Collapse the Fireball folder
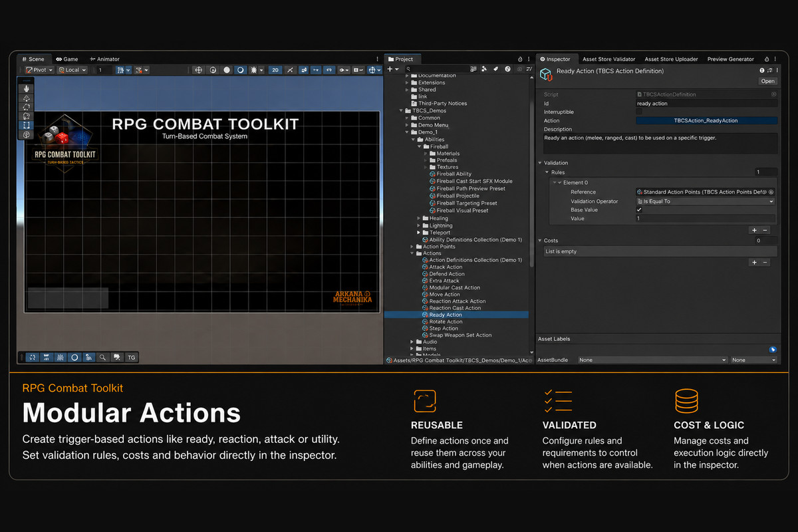Viewport: 798px width, 532px height. coord(419,146)
